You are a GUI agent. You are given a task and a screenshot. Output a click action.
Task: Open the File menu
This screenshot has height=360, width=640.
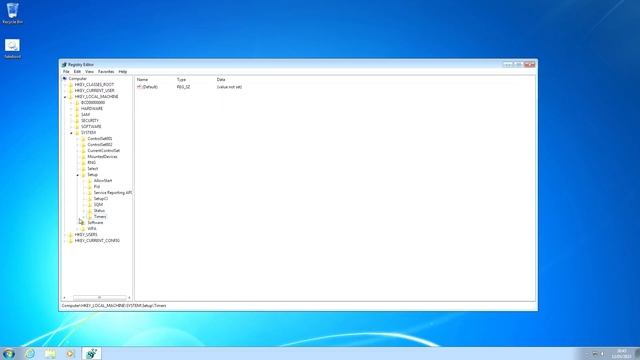click(66, 71)
